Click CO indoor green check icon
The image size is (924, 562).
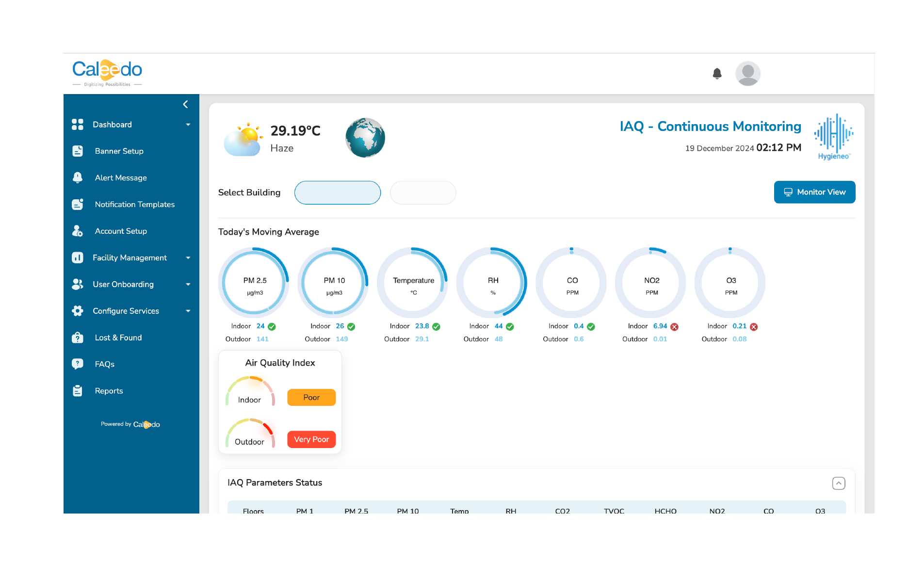click(591, 327)
